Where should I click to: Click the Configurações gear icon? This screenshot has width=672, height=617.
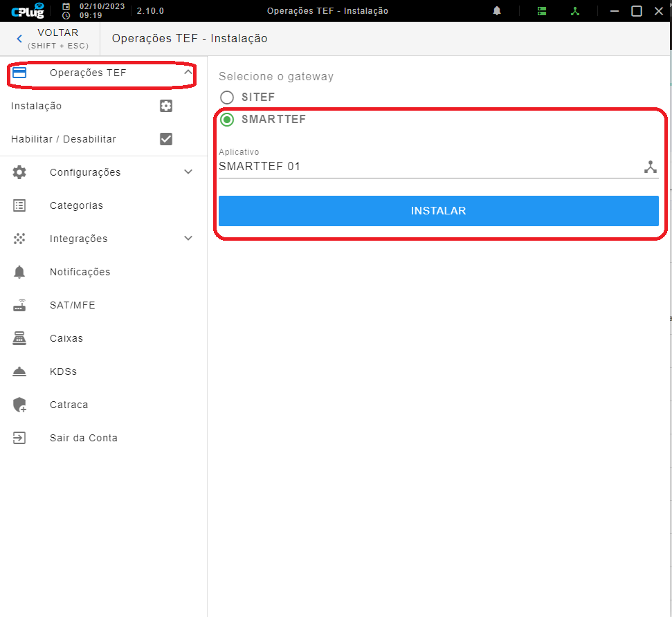19,172
